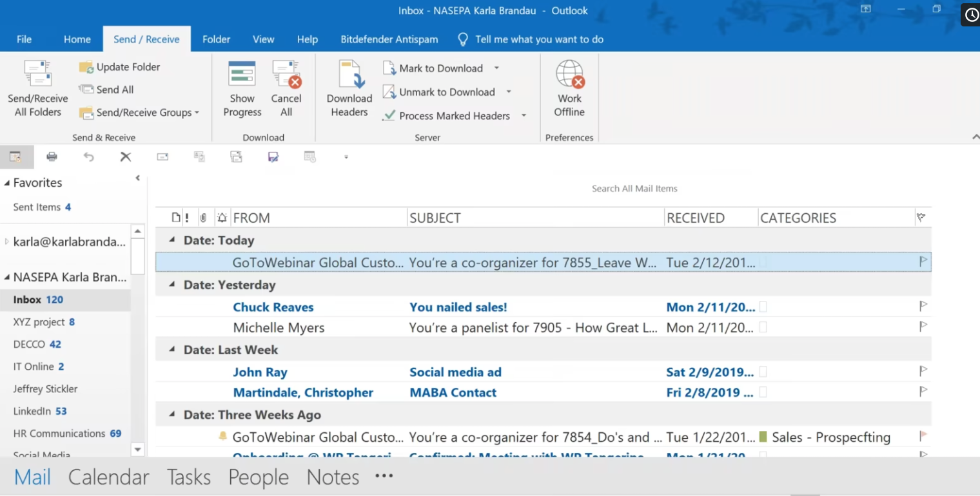Switch to the View ribbon tab
The height and width of the screenshot is (496, 980).
[263, 39]
